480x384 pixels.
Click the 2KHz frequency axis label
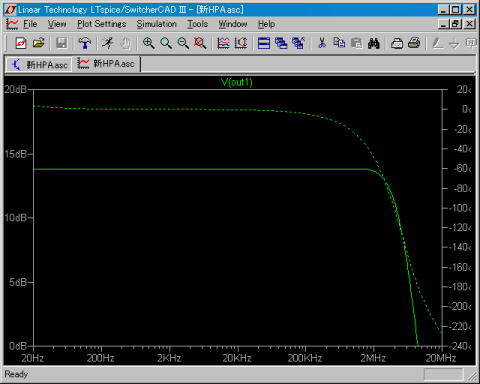169,358
